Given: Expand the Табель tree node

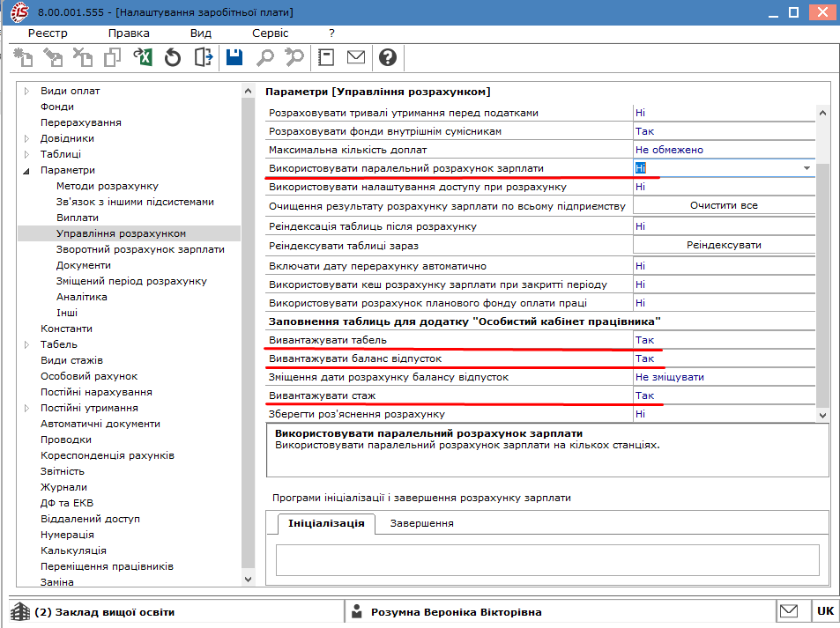Looking at the screenshot, I should [x=26, y=344].
